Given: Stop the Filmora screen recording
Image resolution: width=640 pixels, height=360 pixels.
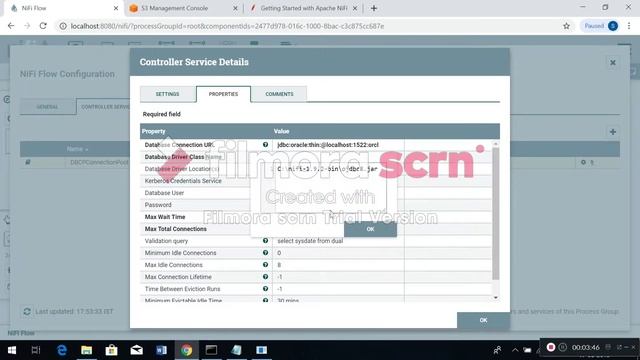Looking at the screenshot, I should pyautogui.click(x=551, y=347).
